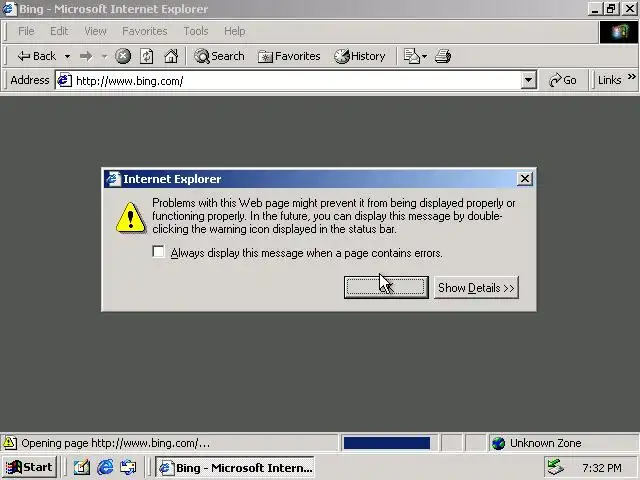The height and width of the screenshot is (480, 640).
Task: Open the Help menu
Action: click(234, 31)
